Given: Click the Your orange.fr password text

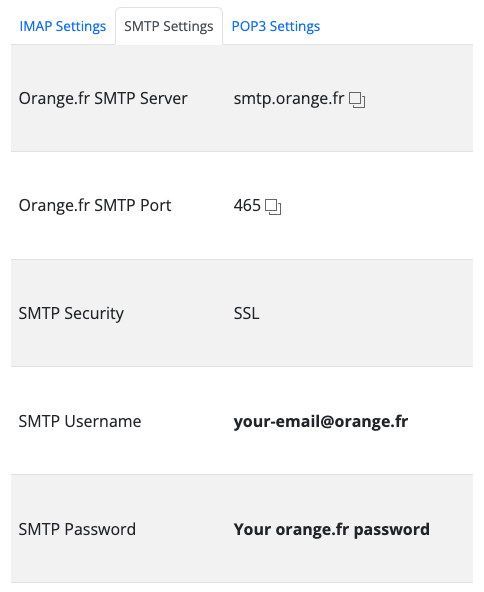Looking at the screenshot, I should (331, 529).
